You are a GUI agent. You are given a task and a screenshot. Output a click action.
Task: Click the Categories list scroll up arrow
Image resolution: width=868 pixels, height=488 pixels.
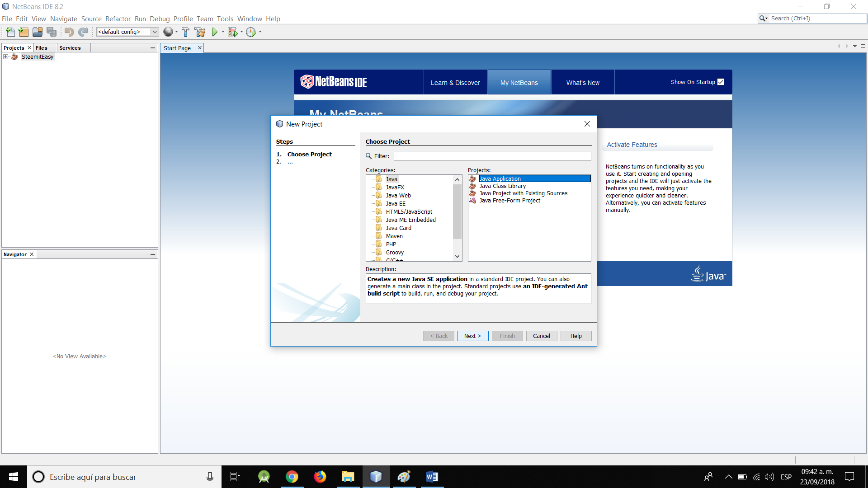tap(458, 179)
